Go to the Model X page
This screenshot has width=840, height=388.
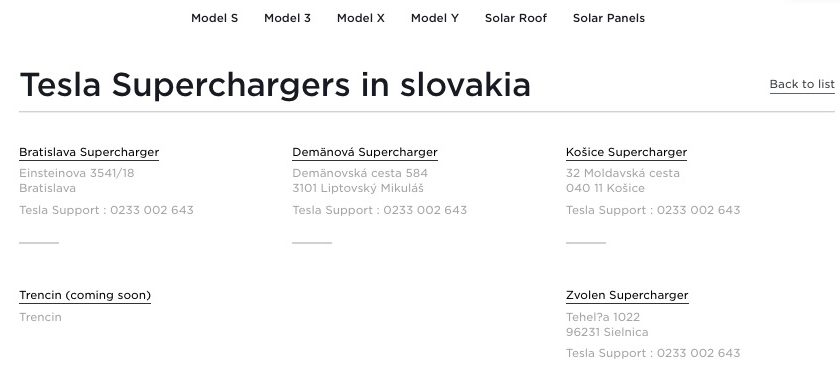361,18
